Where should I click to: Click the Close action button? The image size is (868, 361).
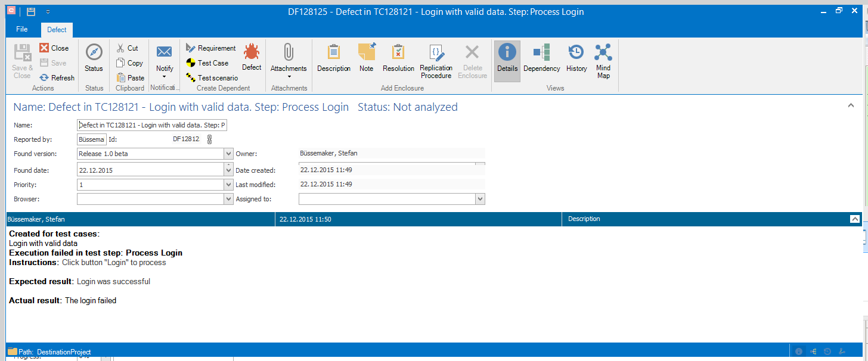[x=54, y=48]
